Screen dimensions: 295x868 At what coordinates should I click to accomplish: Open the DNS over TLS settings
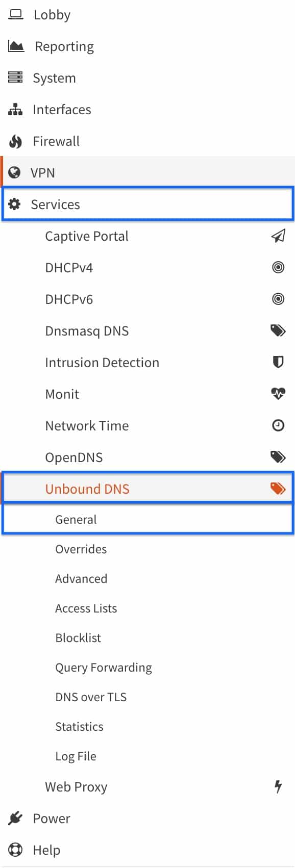[91, 697]
